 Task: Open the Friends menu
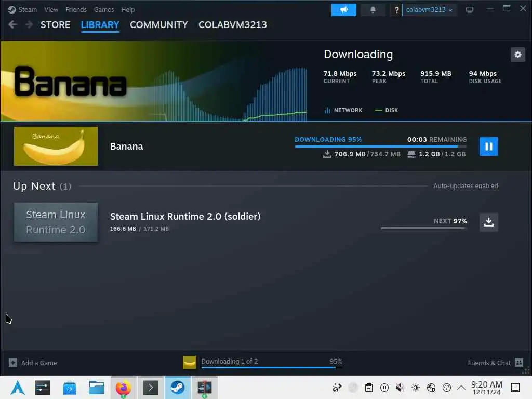tap(76, 9)
